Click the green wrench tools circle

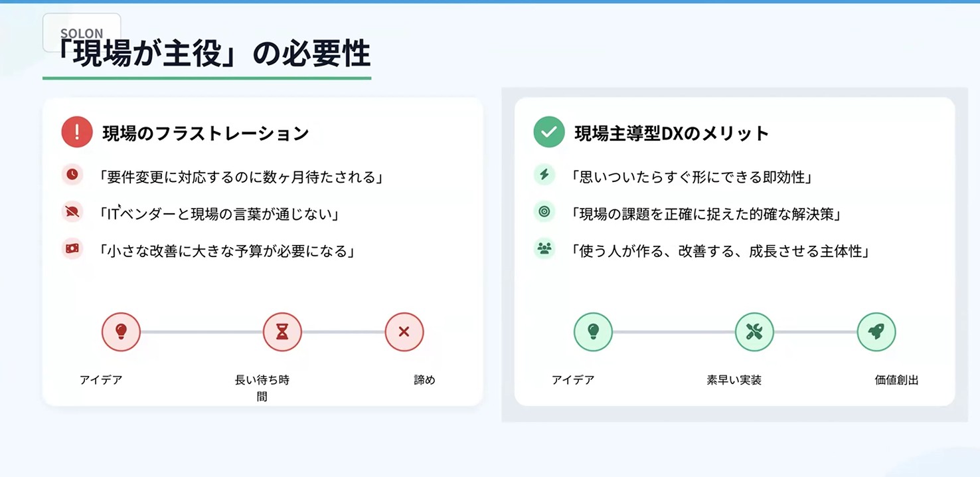pyautogui.click(x=755, y=332)
